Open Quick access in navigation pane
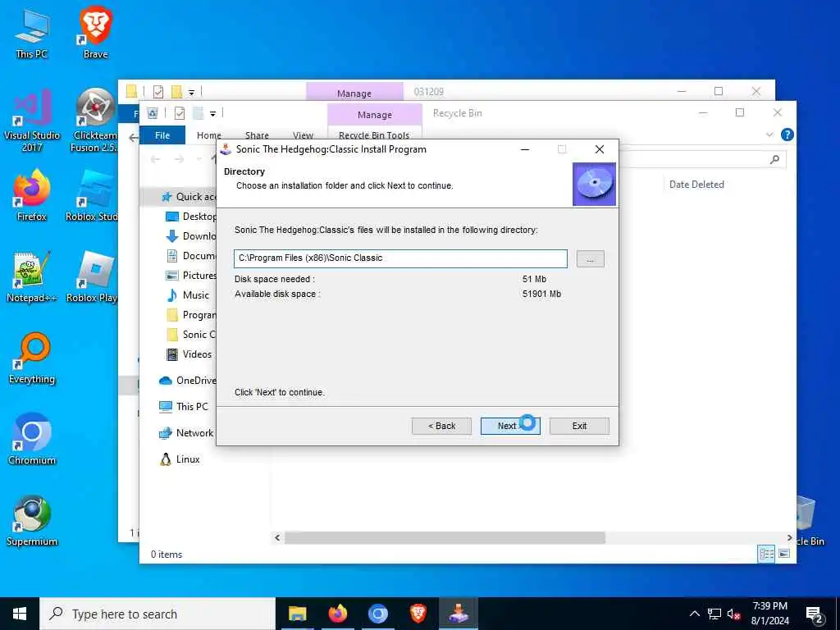Viewport: 840px width, 630px height. point(188,197)
